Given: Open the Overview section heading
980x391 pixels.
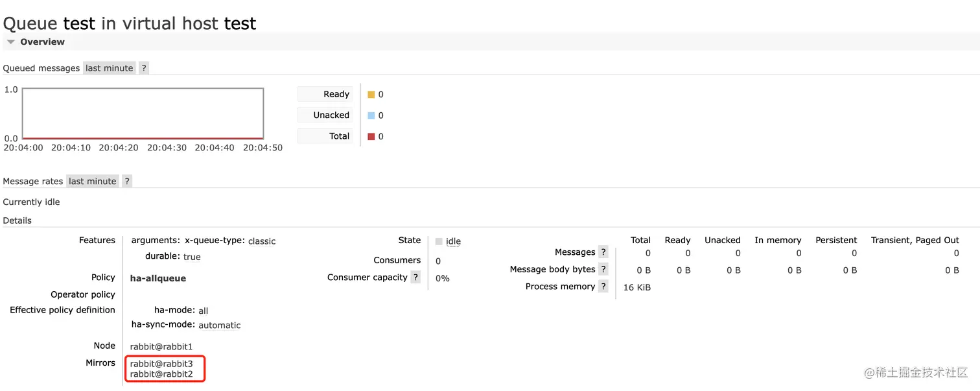Looking at the screenshot, I should pos(42,42).
